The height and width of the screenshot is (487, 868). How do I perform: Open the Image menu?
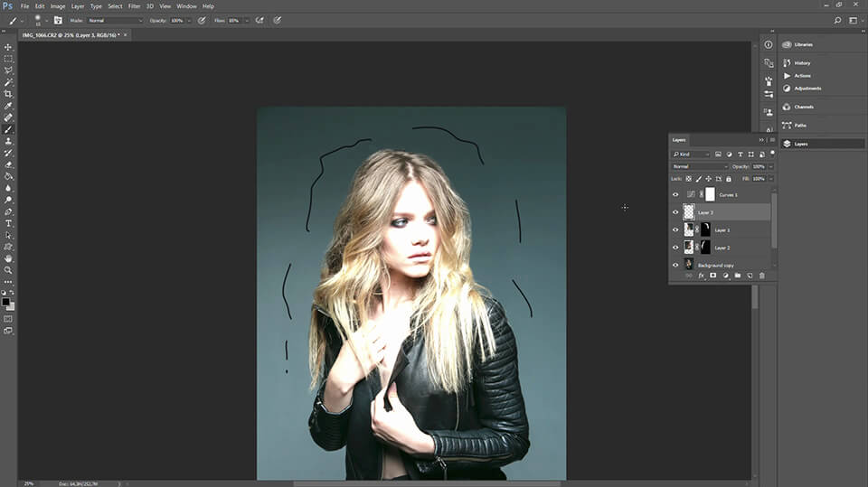coord(58,6)
